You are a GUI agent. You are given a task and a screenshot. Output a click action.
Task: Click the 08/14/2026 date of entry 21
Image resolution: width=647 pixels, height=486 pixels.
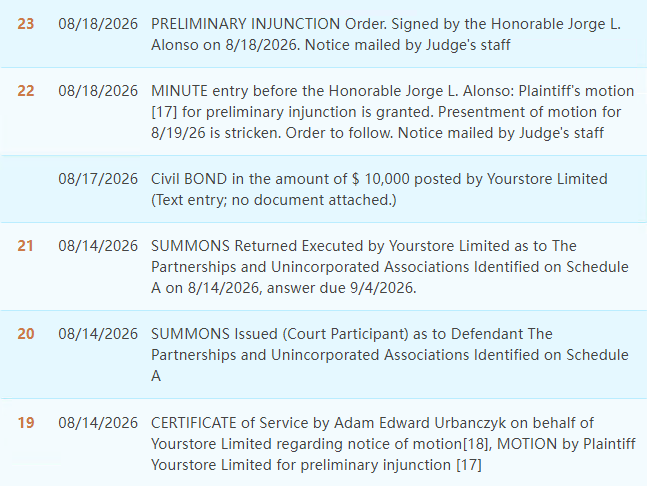click(98, 246)
